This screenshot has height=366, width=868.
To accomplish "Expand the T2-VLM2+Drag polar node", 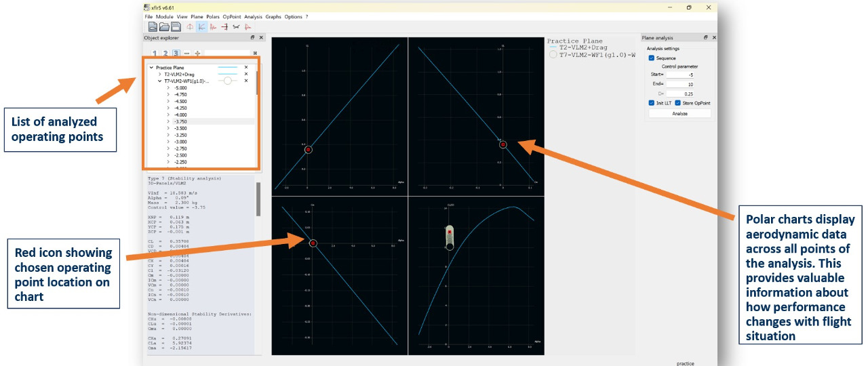I will (x=159, y=75).
